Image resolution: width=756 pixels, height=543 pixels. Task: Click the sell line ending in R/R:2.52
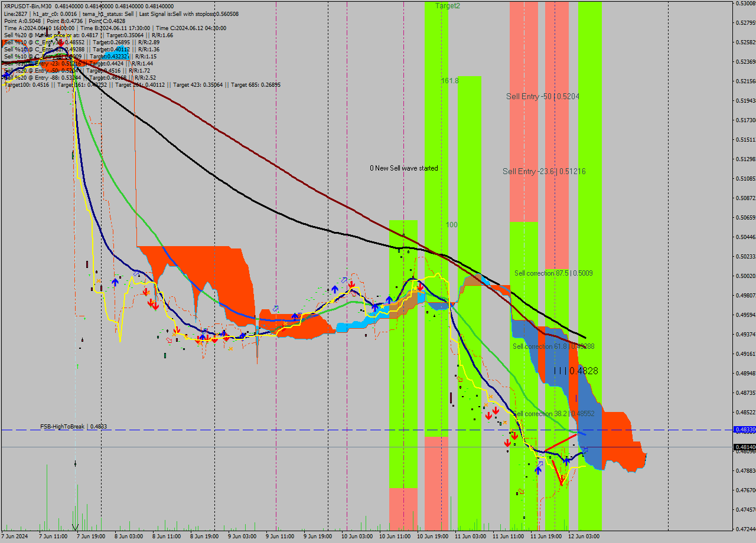click(x=80, y=77)
